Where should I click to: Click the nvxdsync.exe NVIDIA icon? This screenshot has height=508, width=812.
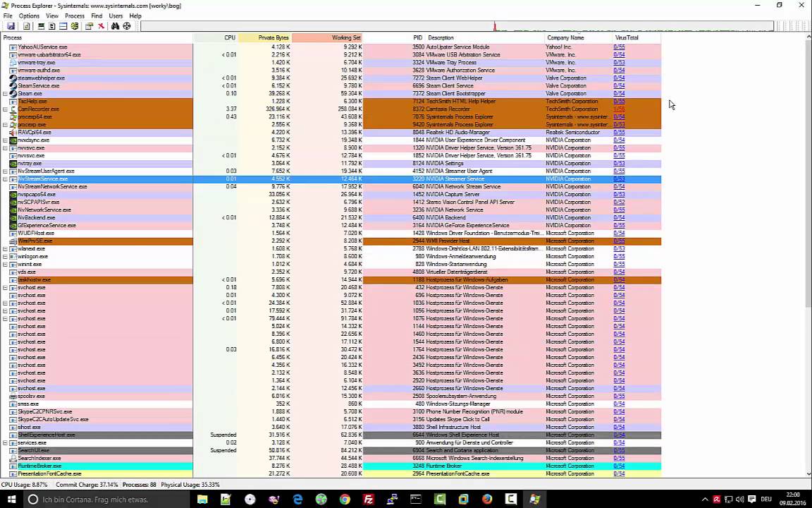[x=13, y=140]
